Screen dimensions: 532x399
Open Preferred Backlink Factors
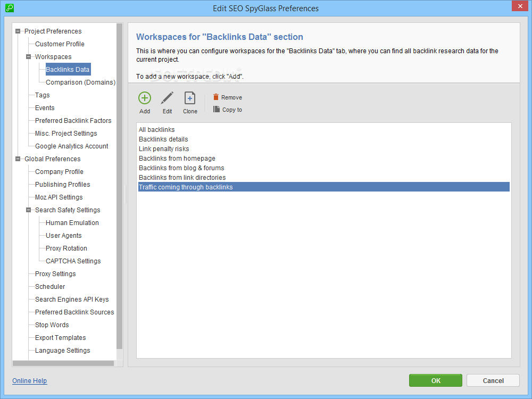pyautogui.click(x=73, y=121)
